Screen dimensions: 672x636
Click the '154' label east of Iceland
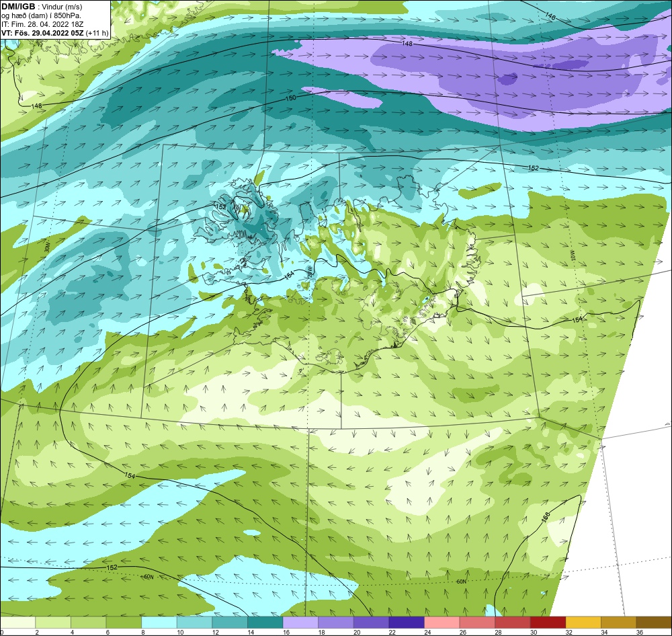578,320
